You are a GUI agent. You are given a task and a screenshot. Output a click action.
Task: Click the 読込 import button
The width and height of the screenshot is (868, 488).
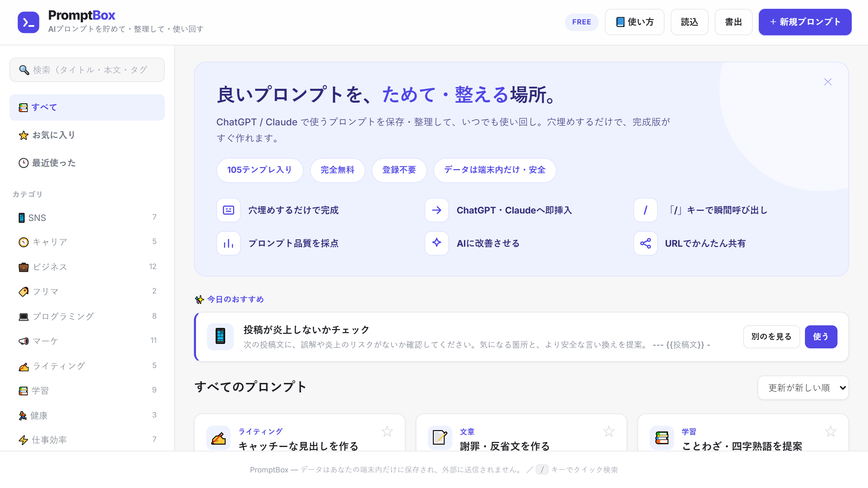click(689, 22)
